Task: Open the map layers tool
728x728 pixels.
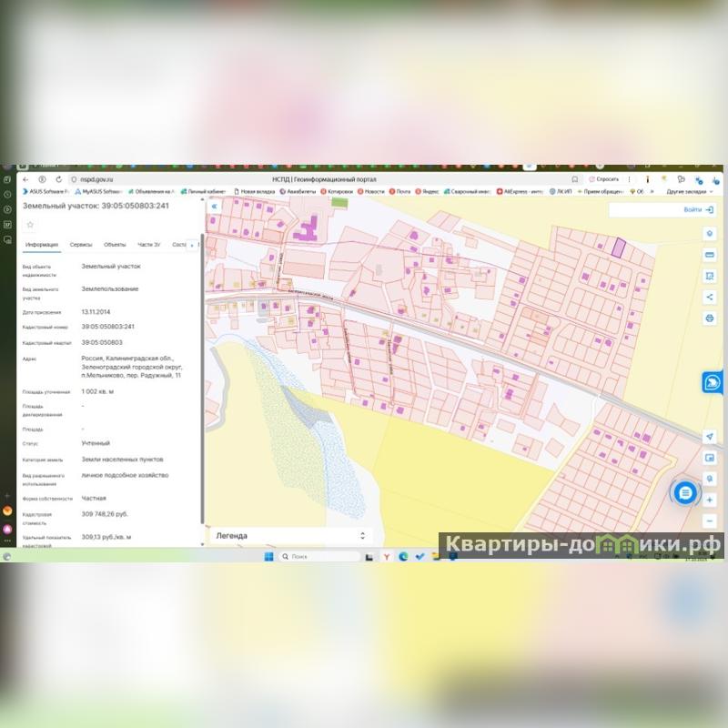Action: 710,233
